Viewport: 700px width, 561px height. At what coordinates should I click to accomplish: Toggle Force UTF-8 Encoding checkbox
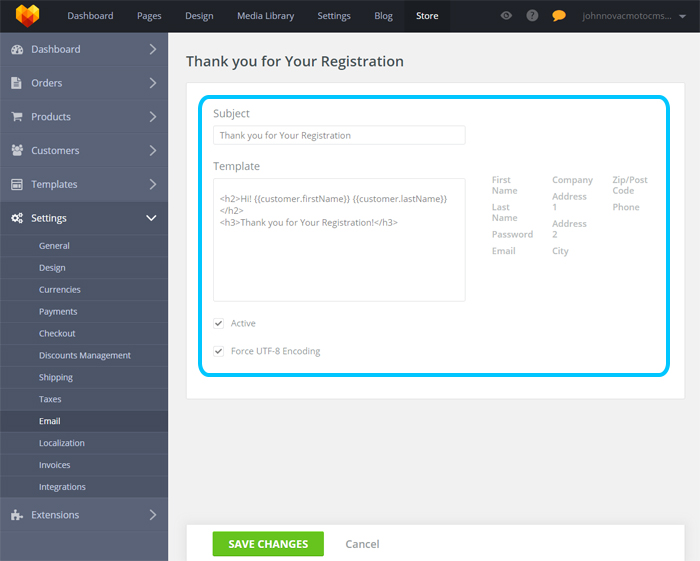[x=218, y=351]
